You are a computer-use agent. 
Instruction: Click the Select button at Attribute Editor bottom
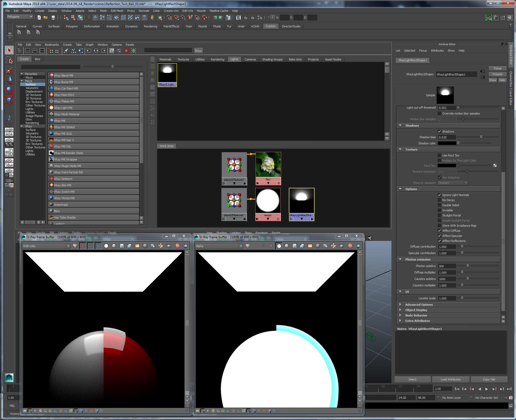point(412,379)
